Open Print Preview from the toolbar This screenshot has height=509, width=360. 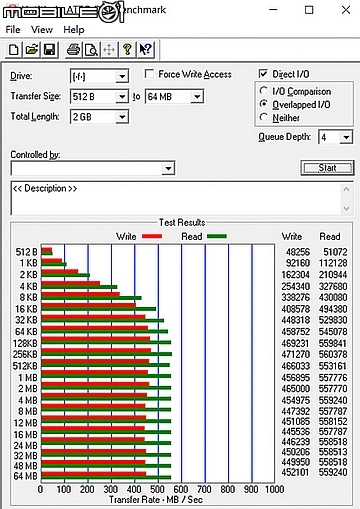click(x=91, y=50)
